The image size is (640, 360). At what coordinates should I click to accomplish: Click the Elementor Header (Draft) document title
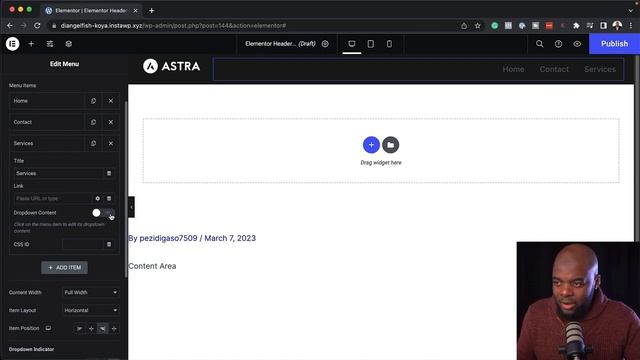point(280,44)
